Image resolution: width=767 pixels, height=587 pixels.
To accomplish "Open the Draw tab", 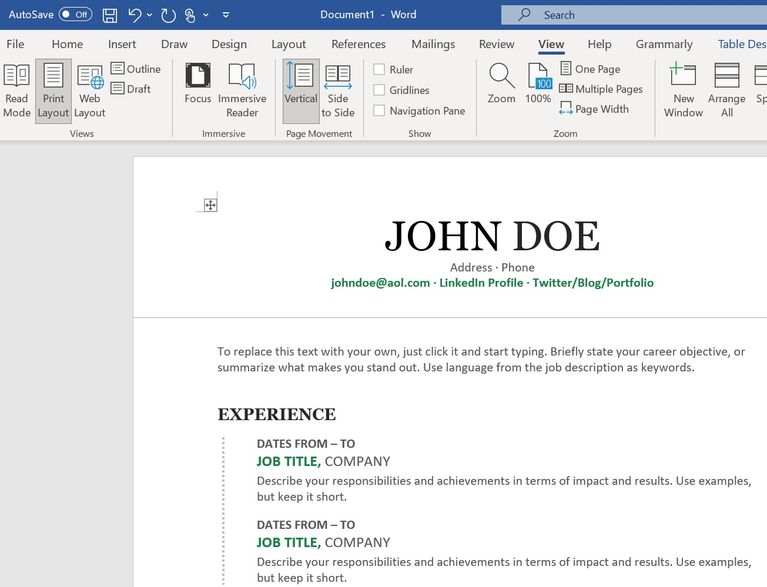I will pos(174,44).
